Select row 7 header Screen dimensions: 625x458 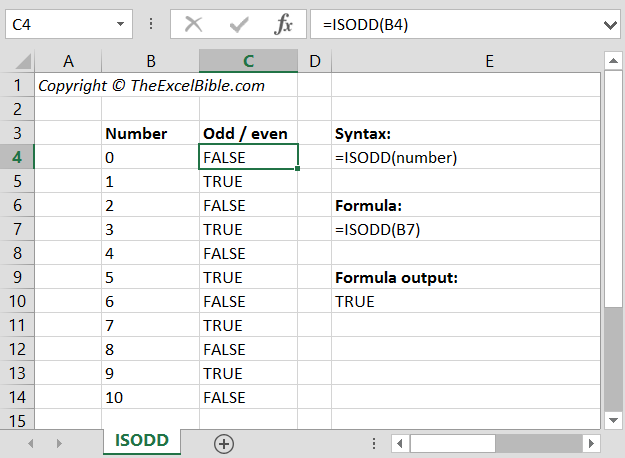tap(17, 229)
